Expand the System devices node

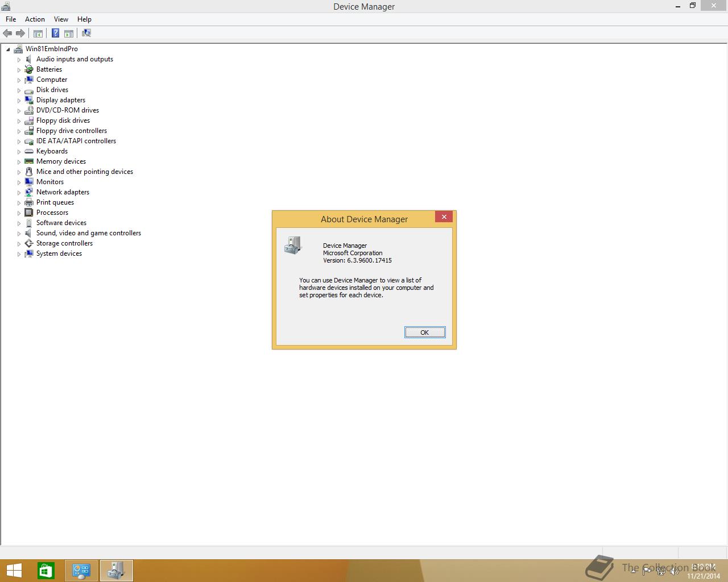(19, 254)
